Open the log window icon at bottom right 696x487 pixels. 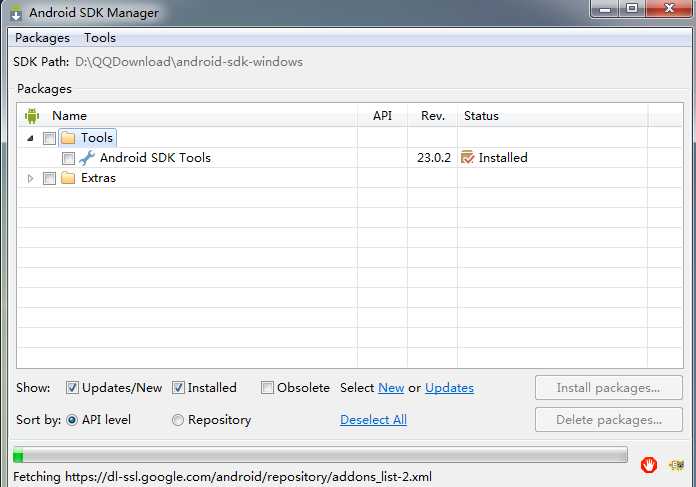pyautogui.click(x=676, y=465)
